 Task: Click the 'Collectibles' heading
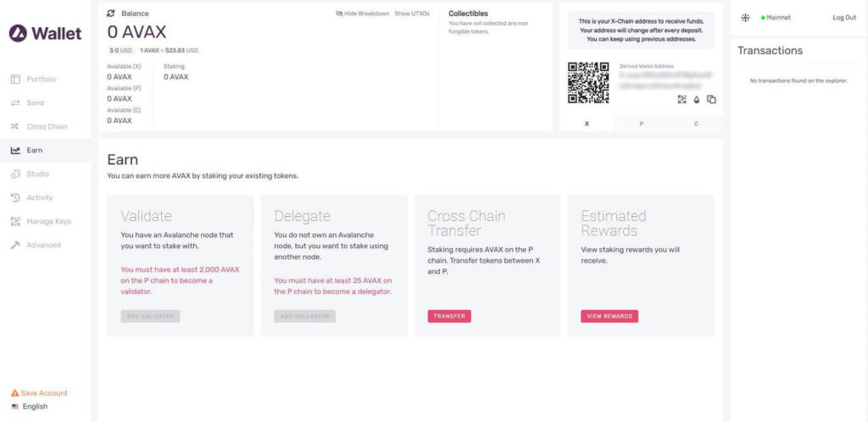coord(468,14)
